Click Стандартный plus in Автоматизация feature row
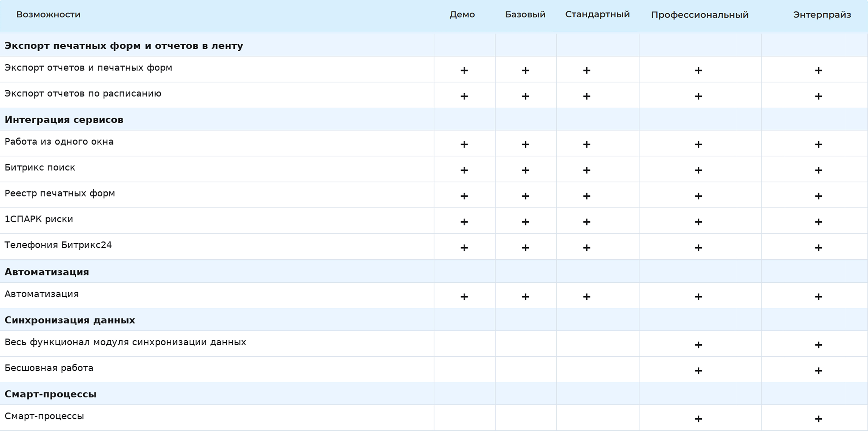This screenshot has width=868, height=434. point(587,297)
